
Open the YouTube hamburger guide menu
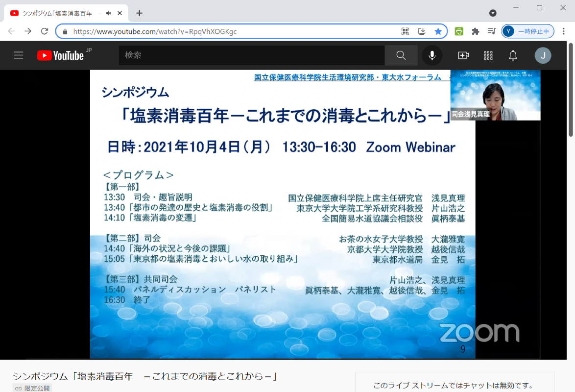pos(19,55)
